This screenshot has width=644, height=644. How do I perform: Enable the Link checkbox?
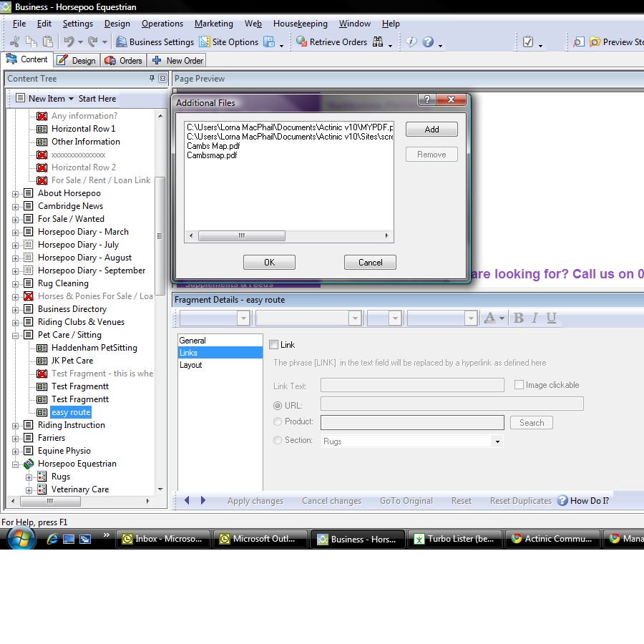[x=273, y=345]
